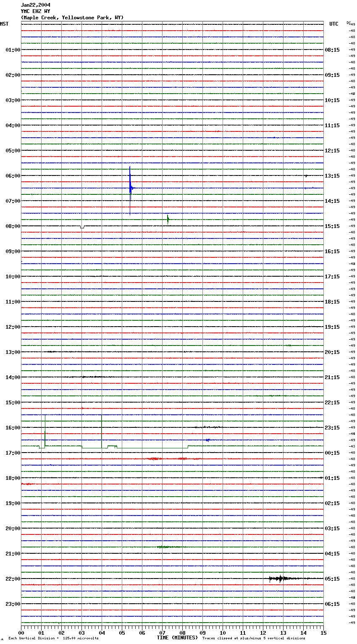Select the 10:00 MST time label
357x644 pixels.
click(x=13, y=277)
